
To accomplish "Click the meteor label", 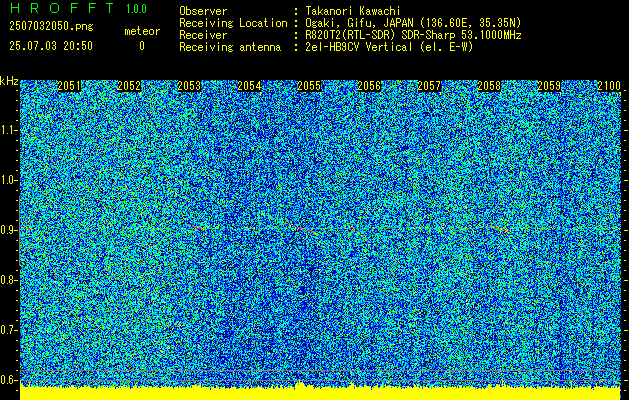I will coord(142,31).
